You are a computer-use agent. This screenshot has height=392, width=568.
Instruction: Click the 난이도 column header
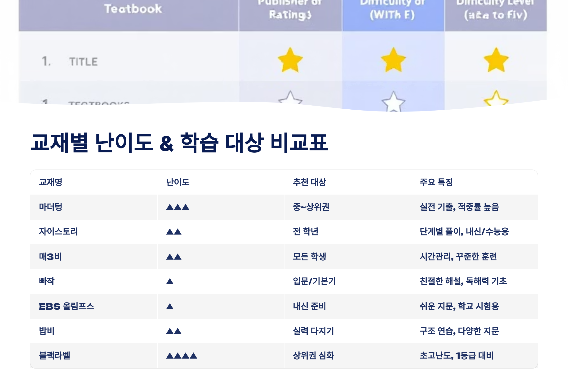177,182
